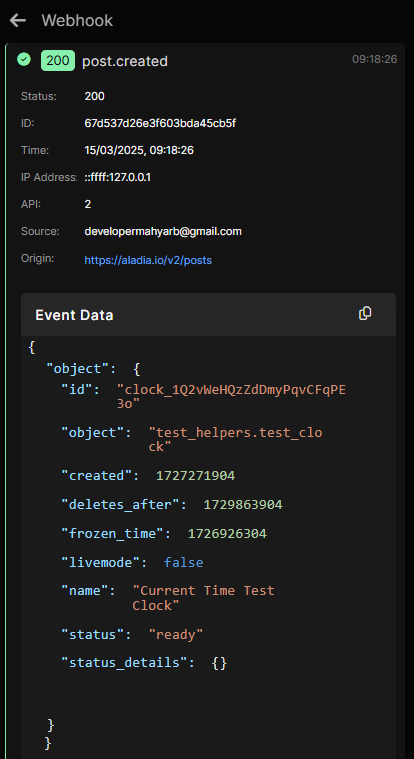The width and height of the screenshot is (414, 759).
Task: Copy Event Data with the clipboard icon
Action: pos(365,314)
